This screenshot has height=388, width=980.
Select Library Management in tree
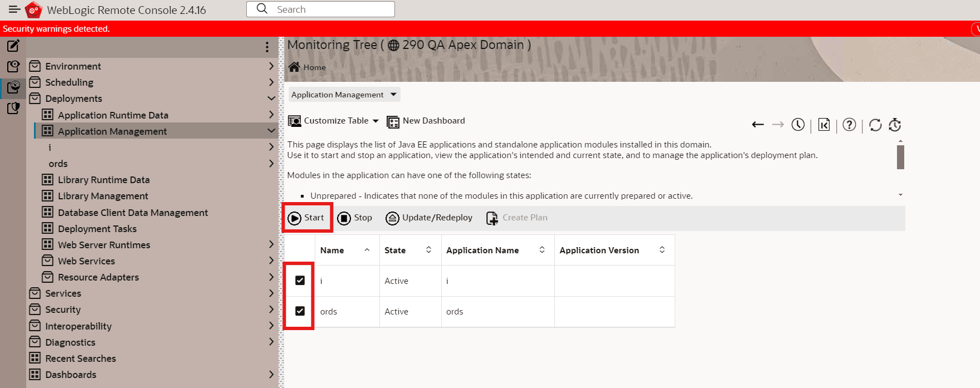pos(103,196)
